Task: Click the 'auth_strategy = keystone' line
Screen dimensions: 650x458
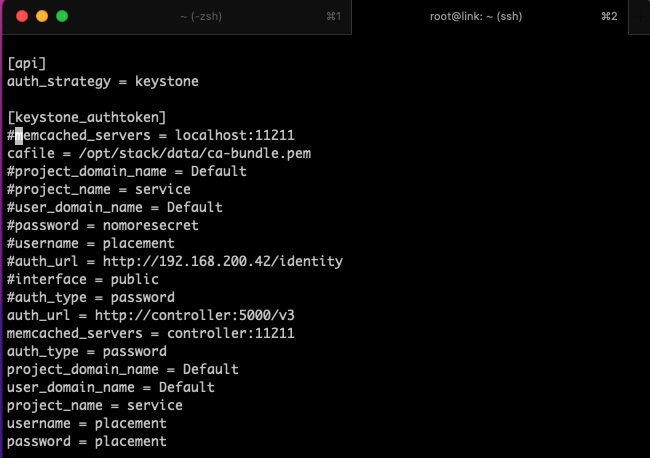Action: click(x=103, y=82)
